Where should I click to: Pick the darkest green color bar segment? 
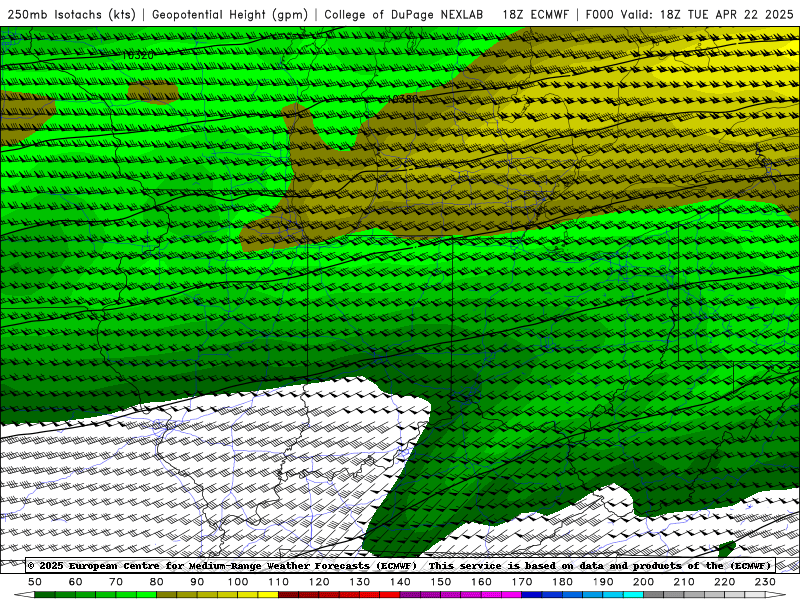(45, 595)
